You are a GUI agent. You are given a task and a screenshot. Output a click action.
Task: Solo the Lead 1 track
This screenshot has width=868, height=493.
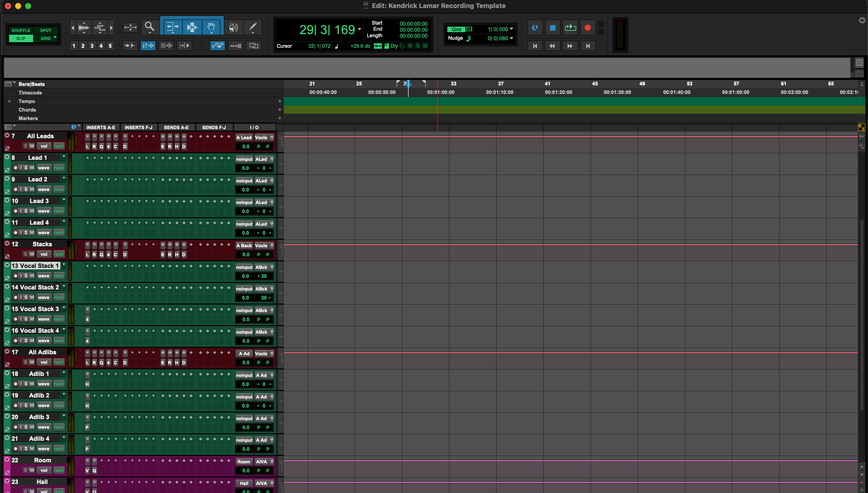(x=27, y=167)
